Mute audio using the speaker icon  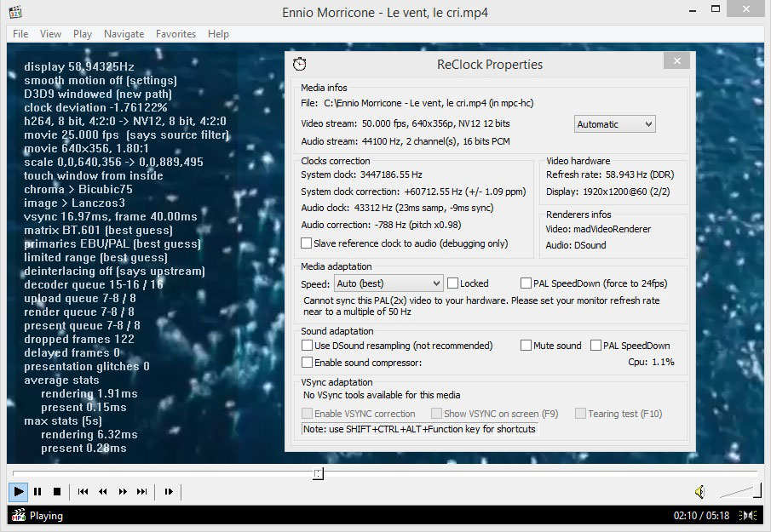pyautogui.click(x=699, y=491)
